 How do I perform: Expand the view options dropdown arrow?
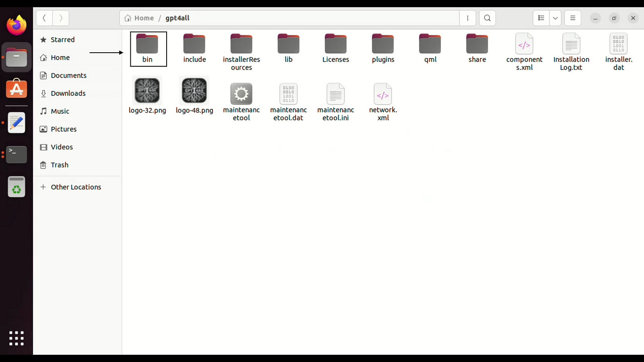555,18
